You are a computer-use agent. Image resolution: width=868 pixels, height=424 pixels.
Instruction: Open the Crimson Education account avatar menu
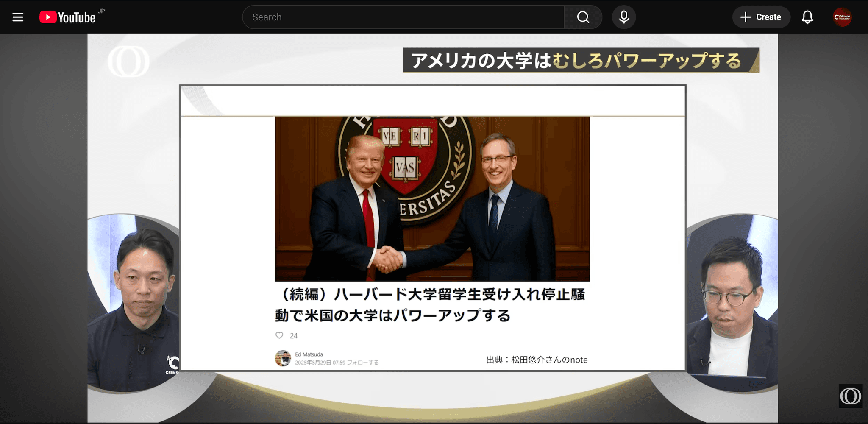tap(842, 17)
